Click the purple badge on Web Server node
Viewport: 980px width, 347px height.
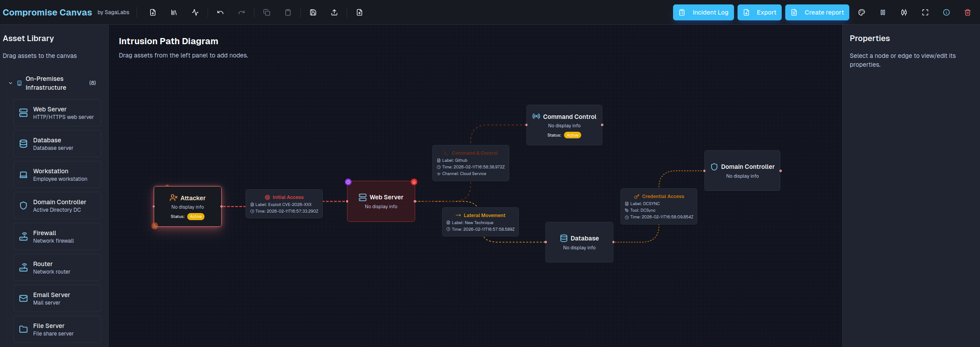348,182
